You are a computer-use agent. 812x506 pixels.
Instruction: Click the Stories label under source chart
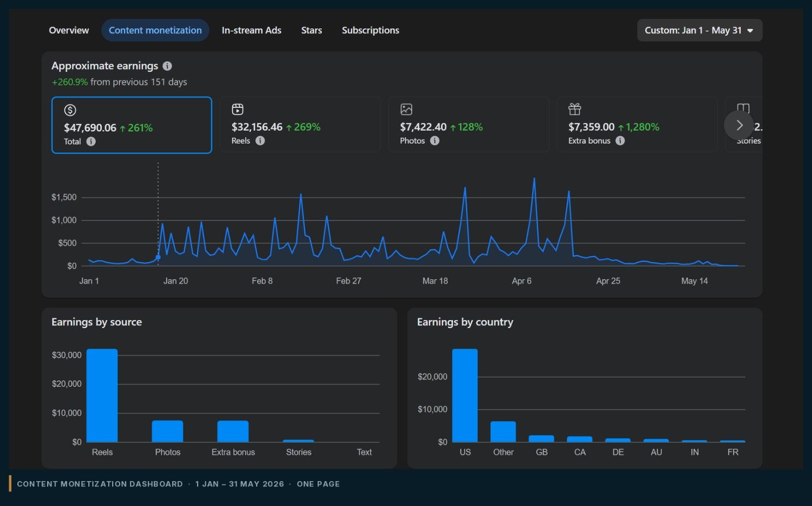click(299, 452)
